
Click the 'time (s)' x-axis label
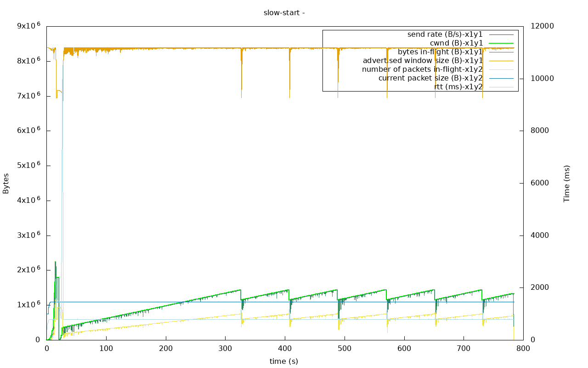pos(284,362)
